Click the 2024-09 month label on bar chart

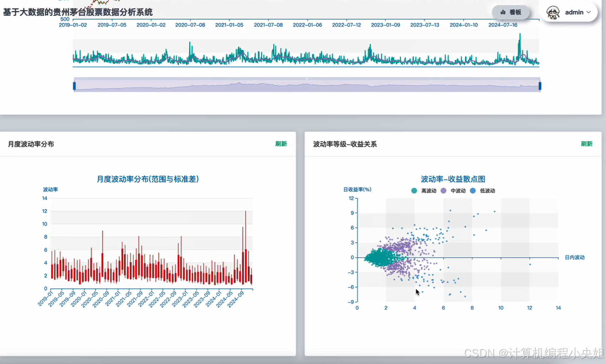point(236,299)
